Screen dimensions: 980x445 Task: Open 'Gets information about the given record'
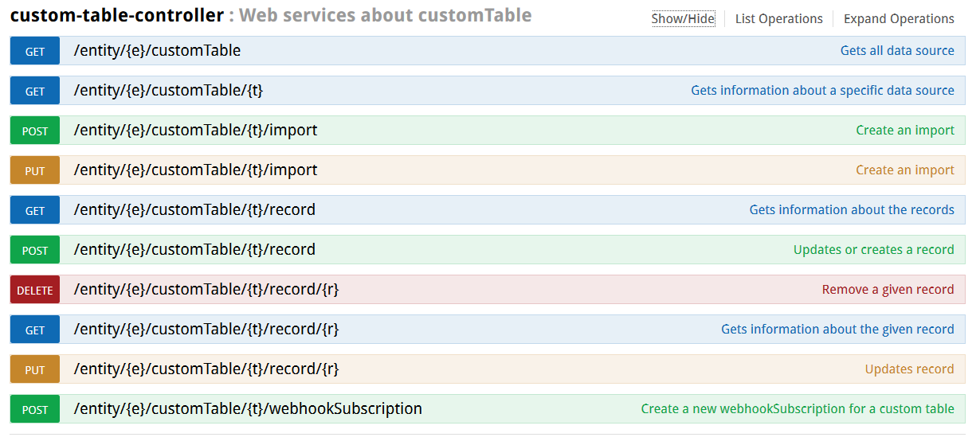[x=837, y=330]
